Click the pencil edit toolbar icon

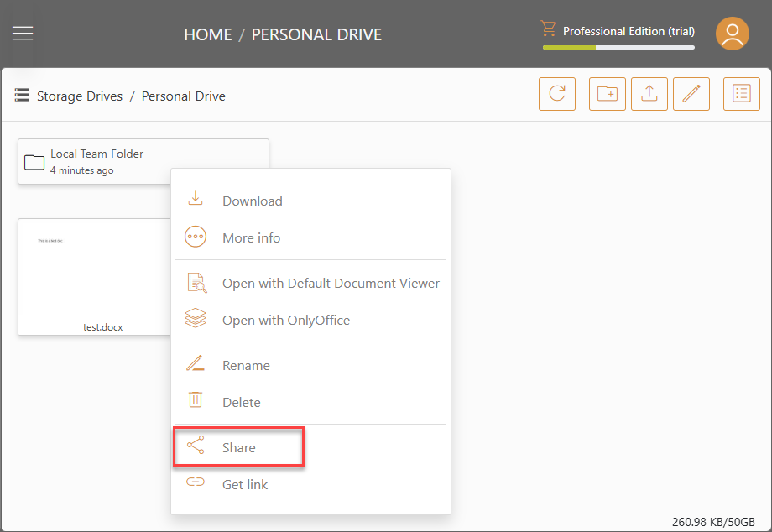pos(691,93)
